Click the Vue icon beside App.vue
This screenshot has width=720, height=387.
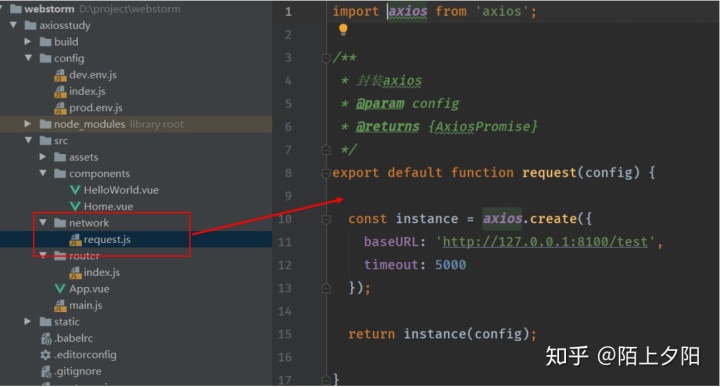coord(60,289)
